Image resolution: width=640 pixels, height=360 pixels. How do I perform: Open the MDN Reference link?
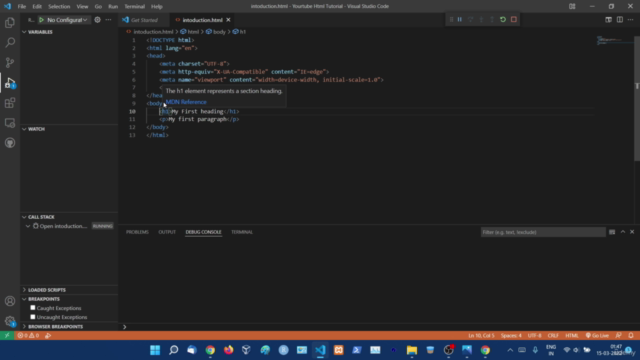pyautogui.click(x=186, y=102)
